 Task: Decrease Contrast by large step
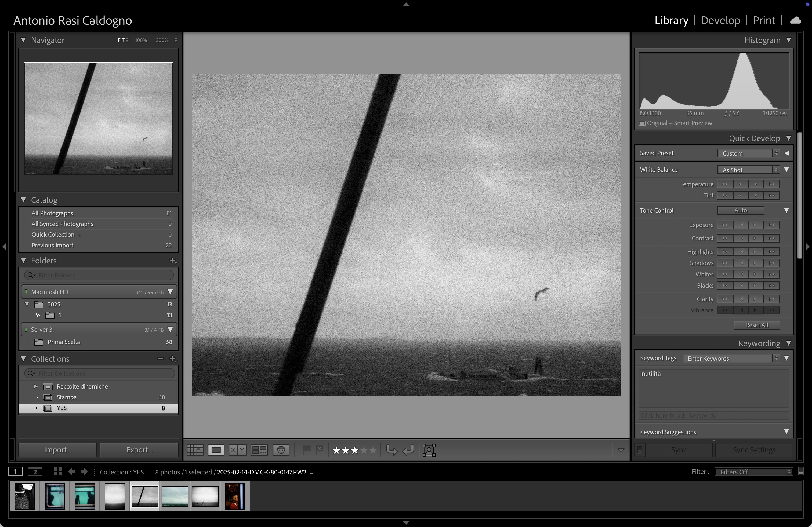tap(725, 238)
